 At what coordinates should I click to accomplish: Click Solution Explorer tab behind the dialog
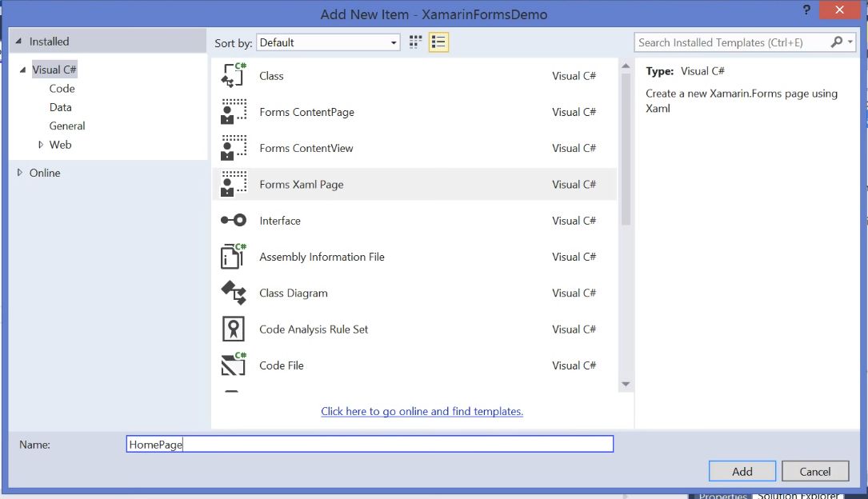pyautogui.click(x=798, y=496)
